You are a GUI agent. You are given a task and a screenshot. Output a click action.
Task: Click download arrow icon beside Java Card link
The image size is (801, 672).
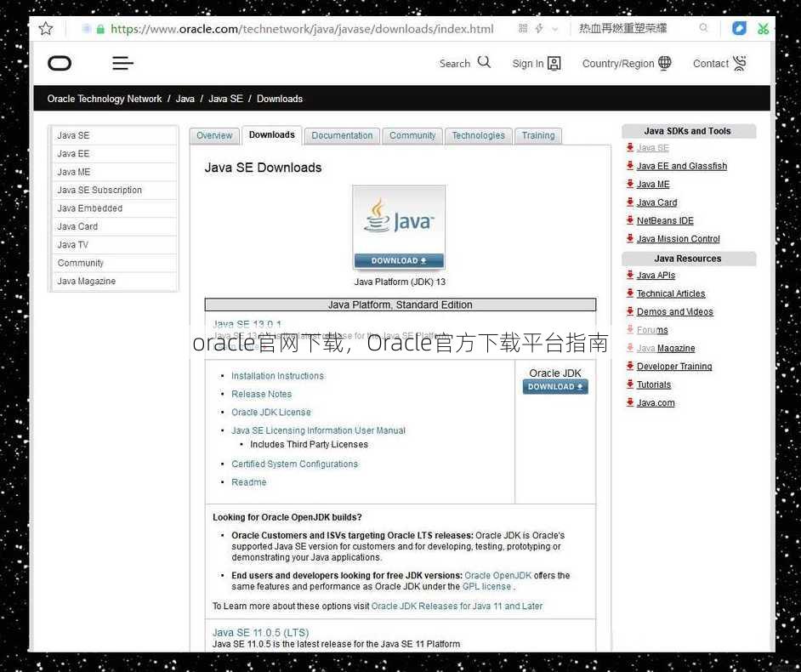pyautogui.click(x=630, y=202)
